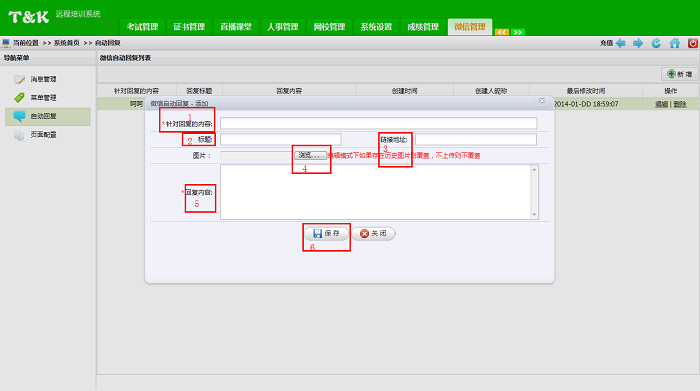Click the 回复内容 column header
The width and height of the screenshot is (700, 391).
point(289,91)
